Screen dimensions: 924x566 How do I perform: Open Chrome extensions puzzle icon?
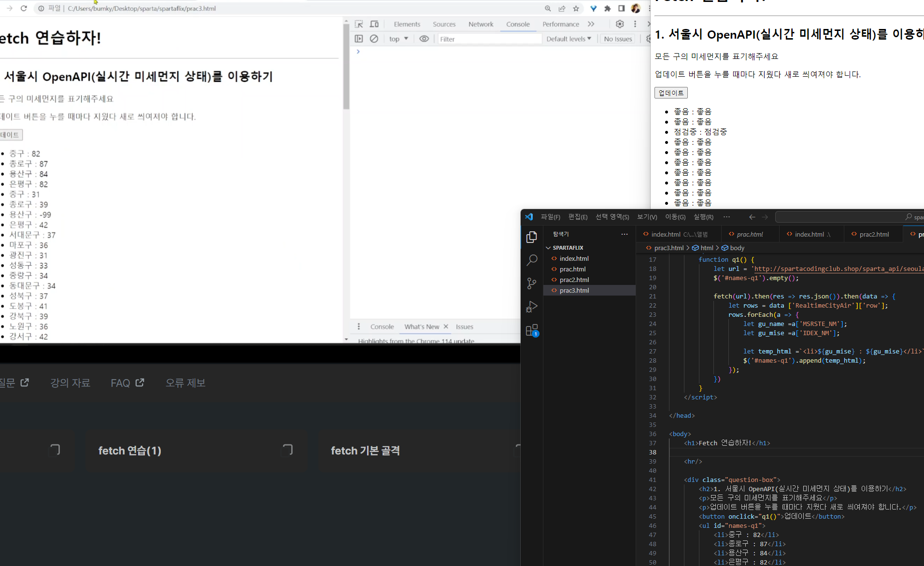point(608,8)
